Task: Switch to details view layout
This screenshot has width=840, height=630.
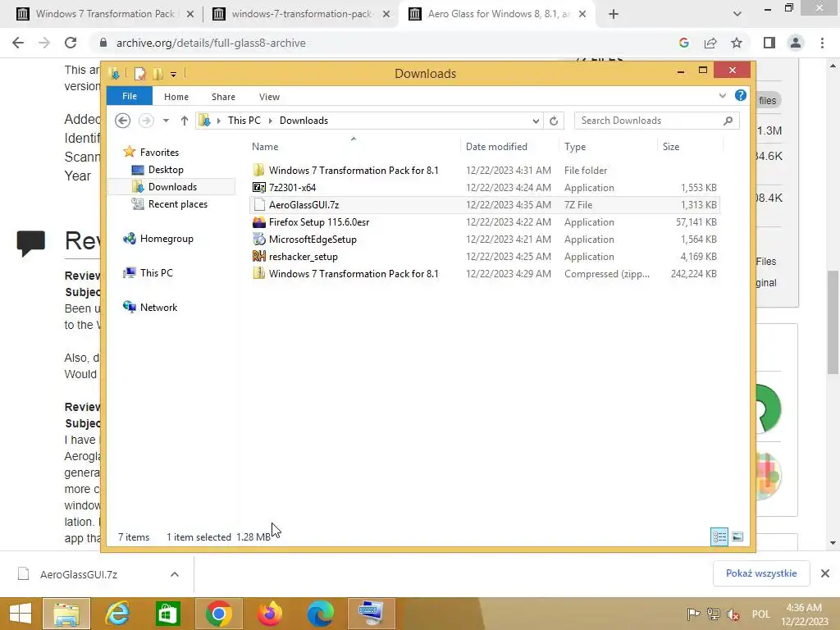Action: click(719, 536)
